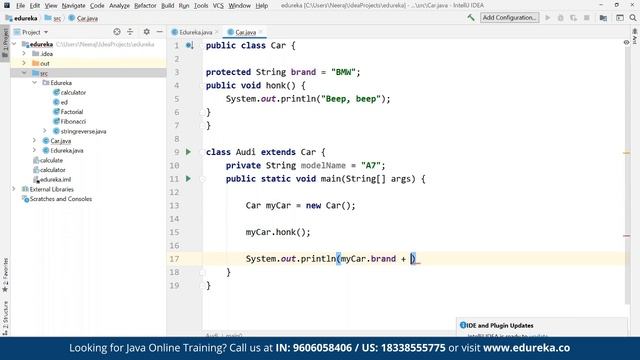Expand the .idea folder

point(24,53)
